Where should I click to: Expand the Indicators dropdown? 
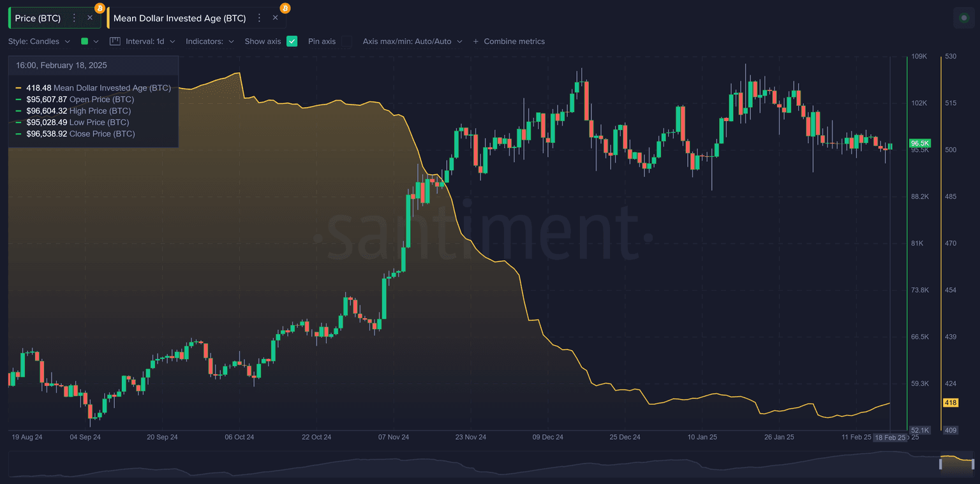pyautogui.click(x=209, y=41)
